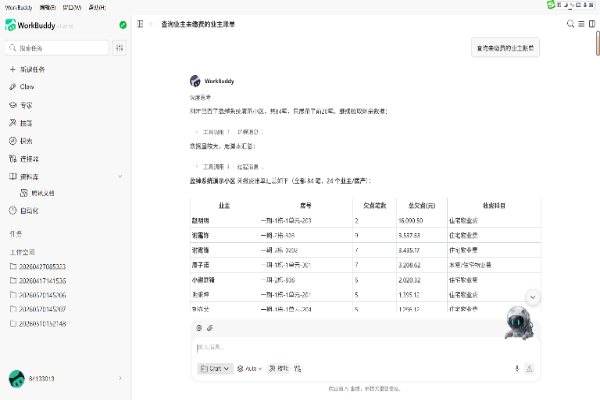
Task: Open the filter settings icon beside the search box
Action: [x=119, y=48]
